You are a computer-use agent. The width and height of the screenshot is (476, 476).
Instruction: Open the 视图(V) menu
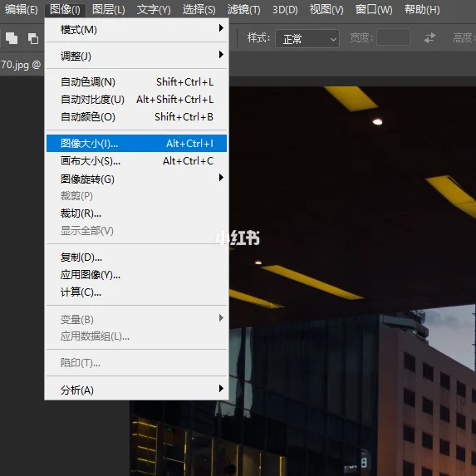click(x=326, y=10)
